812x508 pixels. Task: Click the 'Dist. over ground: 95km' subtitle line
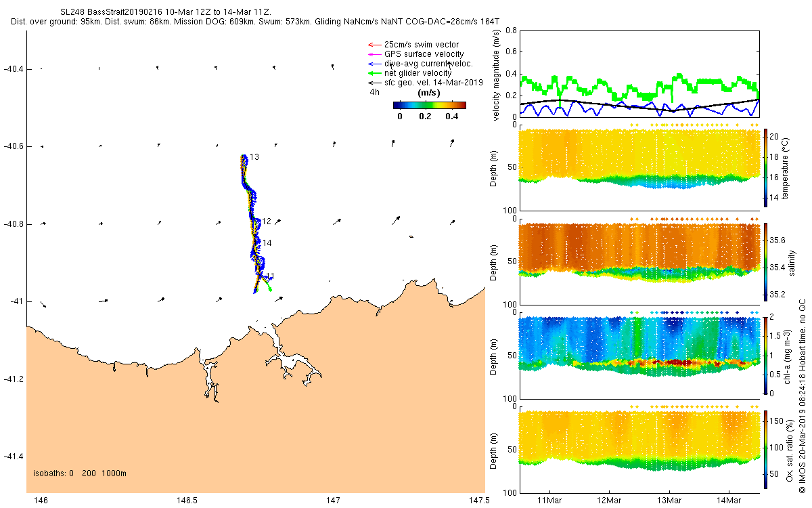point(256,22)
